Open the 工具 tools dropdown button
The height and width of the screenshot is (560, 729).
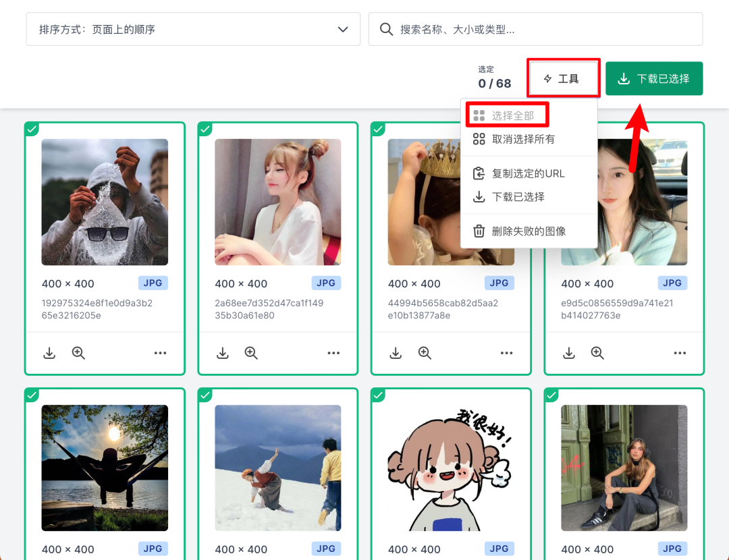563,78
